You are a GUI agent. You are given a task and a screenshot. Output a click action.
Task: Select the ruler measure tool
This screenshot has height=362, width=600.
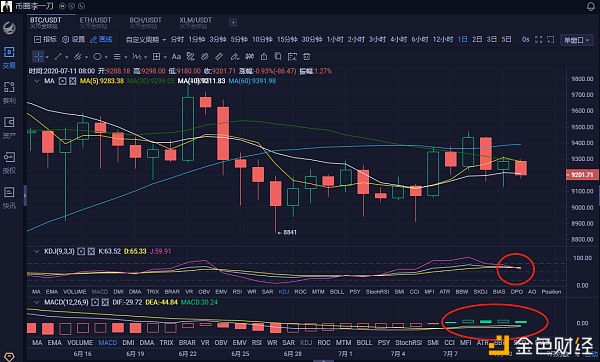click(219, 57)
